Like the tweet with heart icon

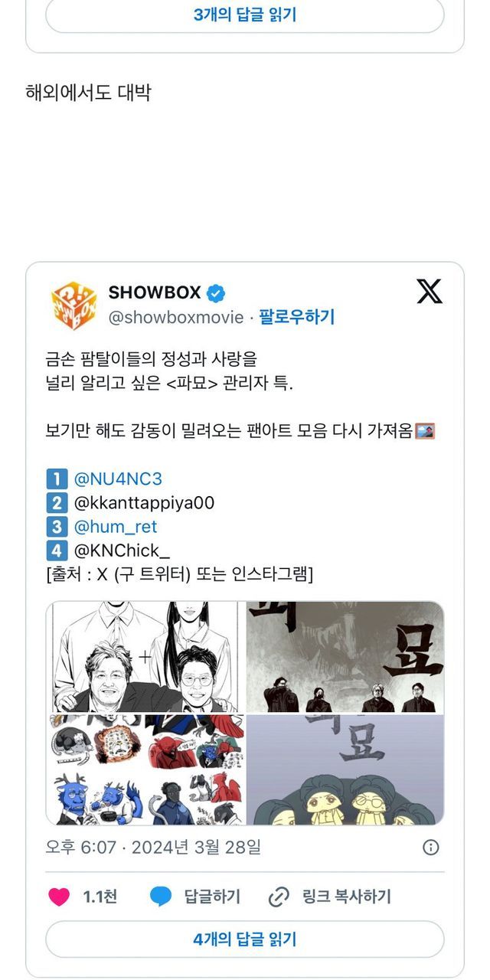(x=59, y=897)
